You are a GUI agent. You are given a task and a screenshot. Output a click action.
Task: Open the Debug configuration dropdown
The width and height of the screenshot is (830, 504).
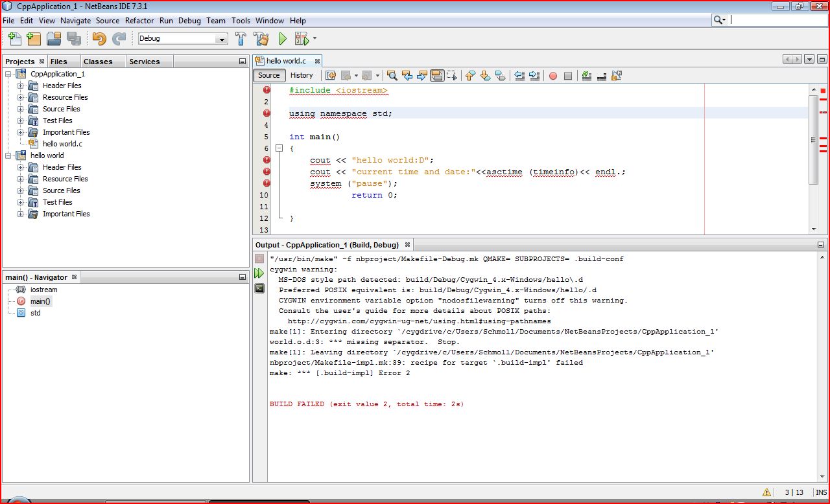click(222, 39)
